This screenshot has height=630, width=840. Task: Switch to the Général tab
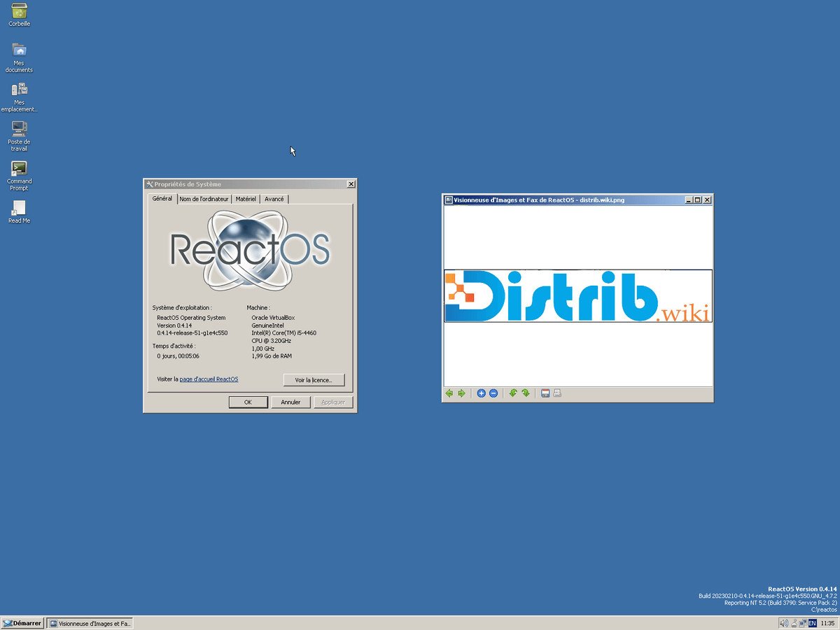(x=162, y=199)
